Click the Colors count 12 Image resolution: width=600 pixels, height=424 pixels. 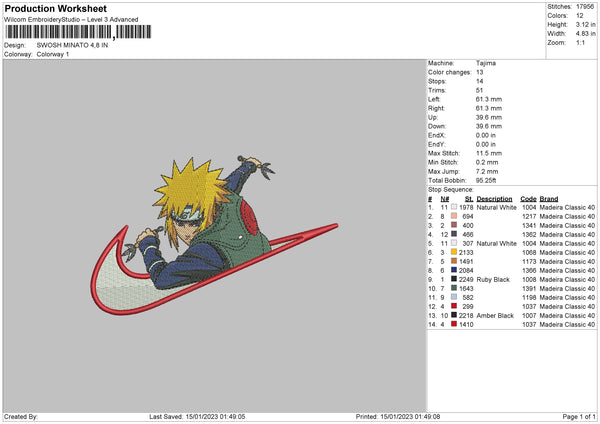(580, 16)
